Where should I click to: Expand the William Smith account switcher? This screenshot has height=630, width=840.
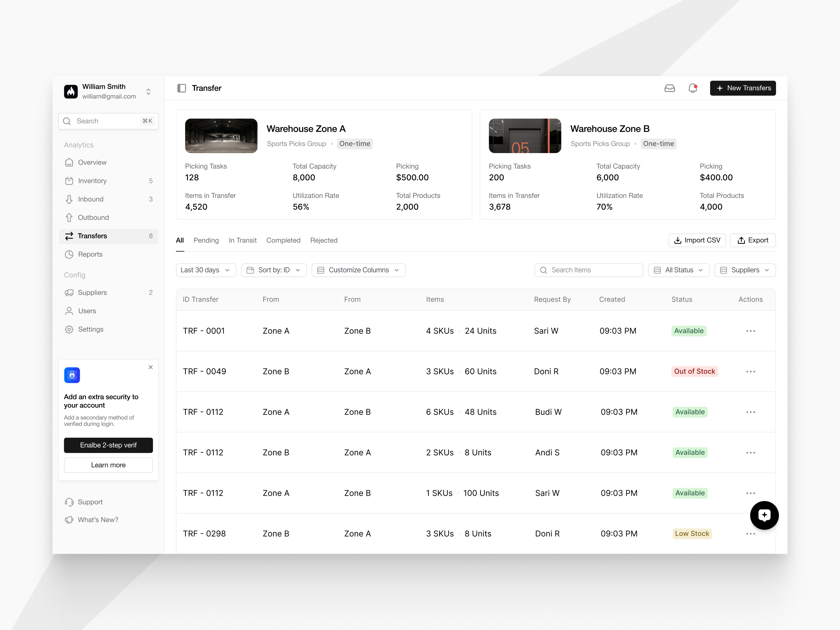click(x=149, y=92)
